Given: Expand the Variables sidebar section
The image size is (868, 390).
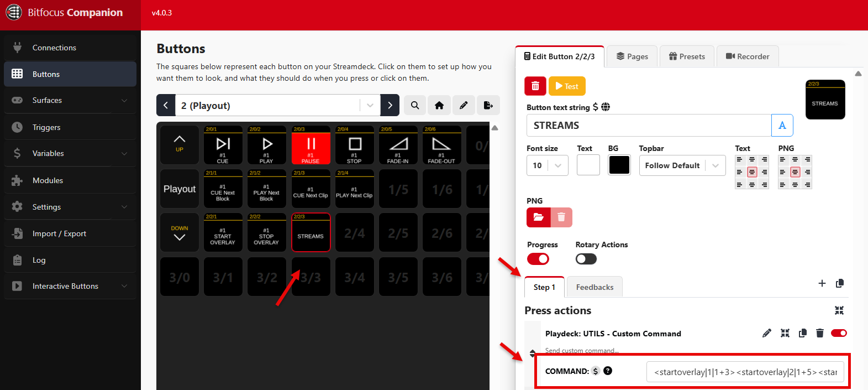Looking at the screenshot, I should 70,153.
